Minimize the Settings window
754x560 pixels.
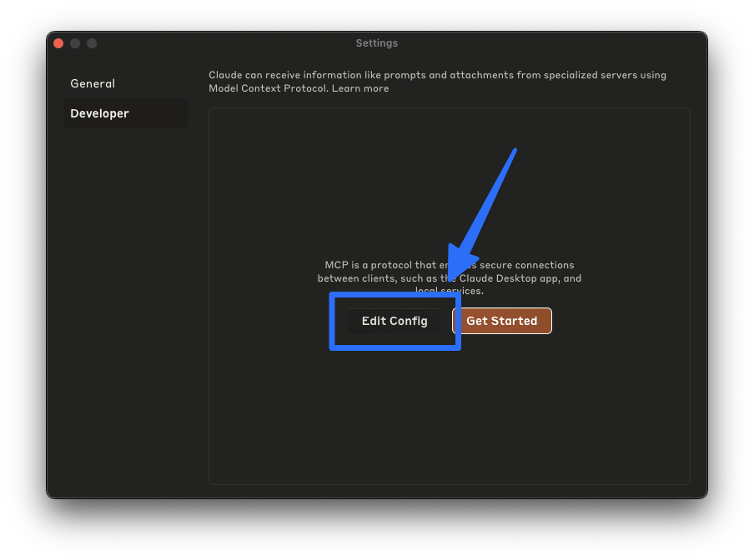[75, 43]
